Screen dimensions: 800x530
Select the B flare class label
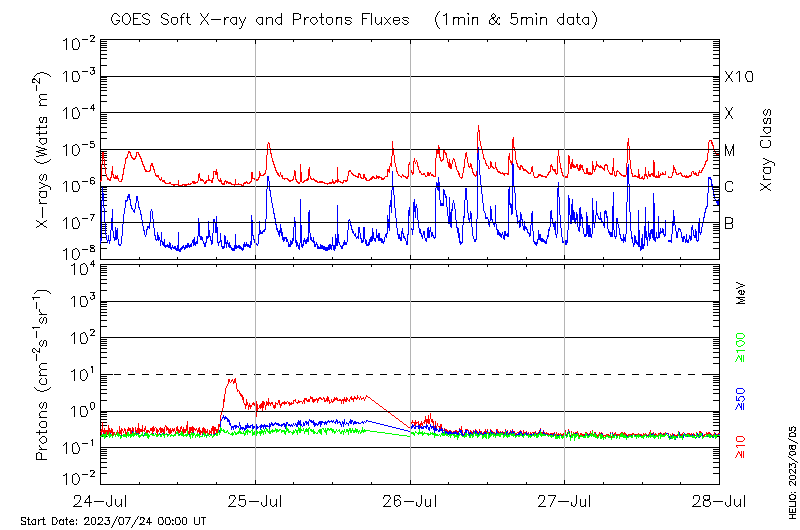[x=729, y=223]
